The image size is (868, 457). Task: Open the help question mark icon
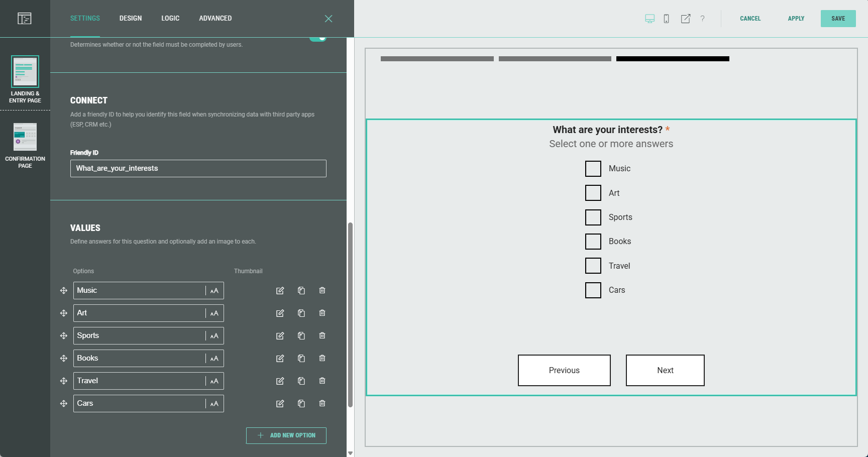click(x=702, y=19)
